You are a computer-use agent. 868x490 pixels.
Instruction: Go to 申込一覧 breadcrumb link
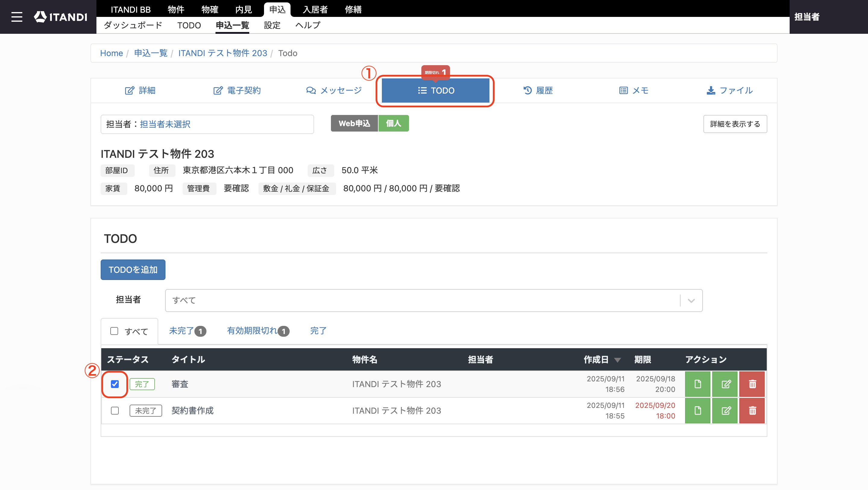pyautogui.click(x=151, y=53)
